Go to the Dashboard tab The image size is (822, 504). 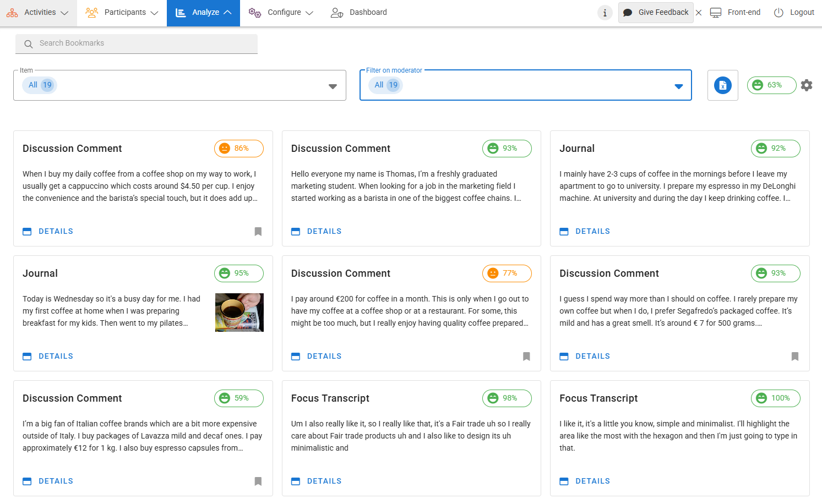359,13
